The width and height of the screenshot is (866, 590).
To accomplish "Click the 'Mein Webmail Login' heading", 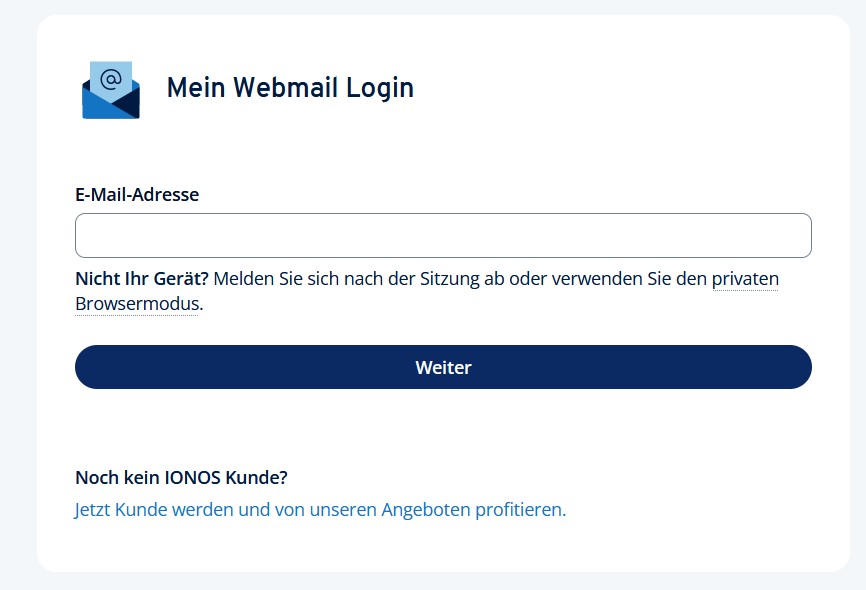I will (291, 88).
